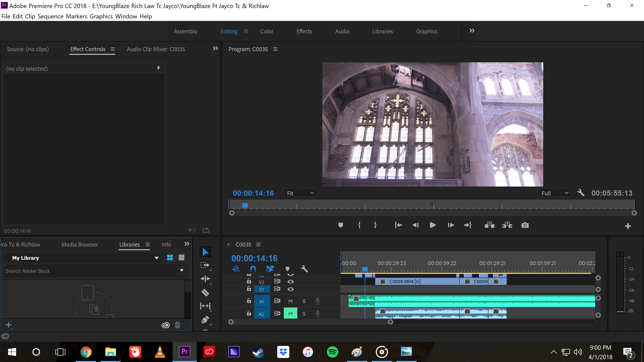This screenshot has width=644, height=362.
Task: Open the Fit zoom level dropdown
Action: pyautogui.click(x=300, y=193)
